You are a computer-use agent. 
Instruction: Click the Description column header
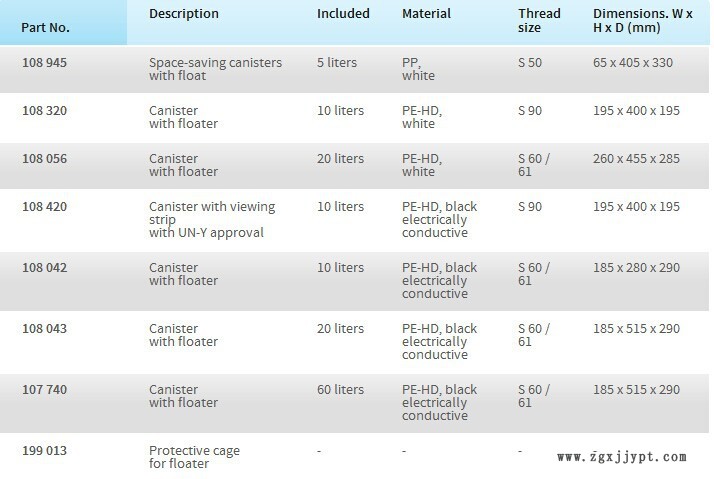183,14
